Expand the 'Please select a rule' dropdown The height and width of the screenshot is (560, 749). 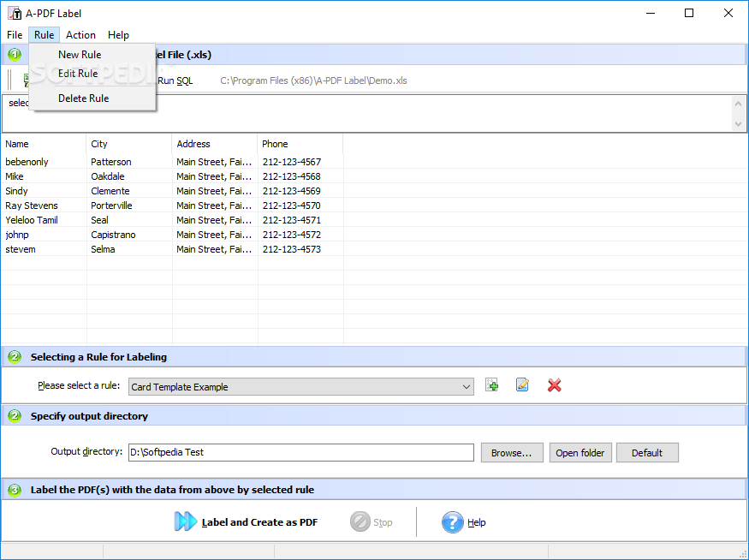click(x=467, y=386)
